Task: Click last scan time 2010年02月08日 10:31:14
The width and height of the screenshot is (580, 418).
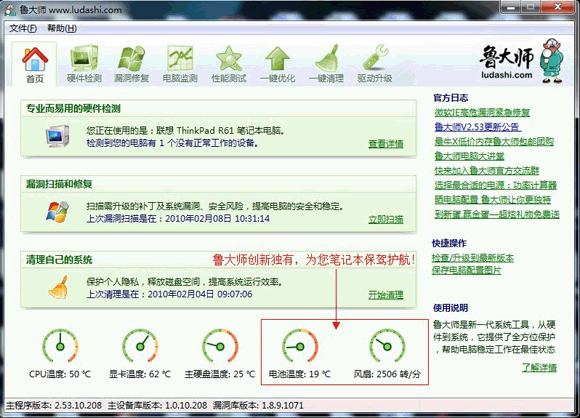Action: click(217, 219)
